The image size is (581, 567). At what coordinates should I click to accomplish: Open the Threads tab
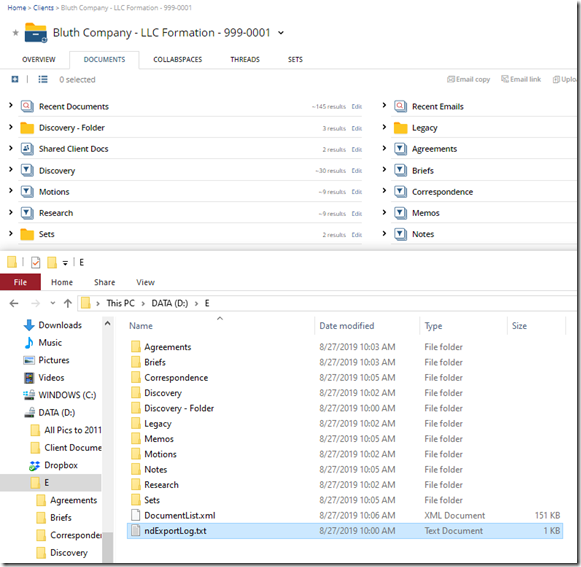(245, 60)
